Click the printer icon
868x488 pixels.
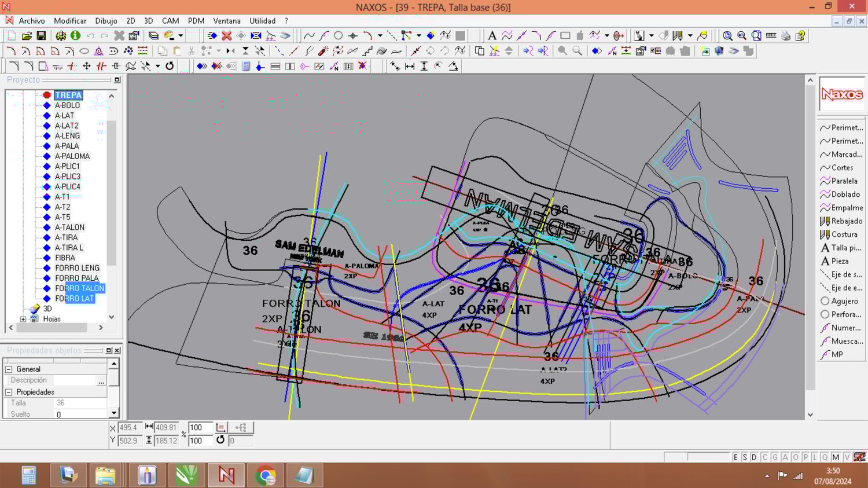click(x=786, y=36)
